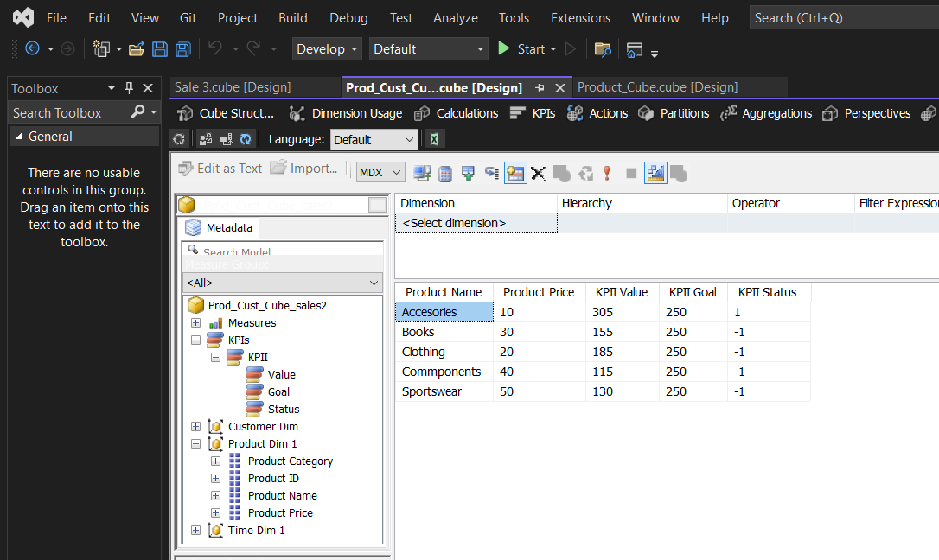
Task: Click the Change User icon
Action: point(206,139)
